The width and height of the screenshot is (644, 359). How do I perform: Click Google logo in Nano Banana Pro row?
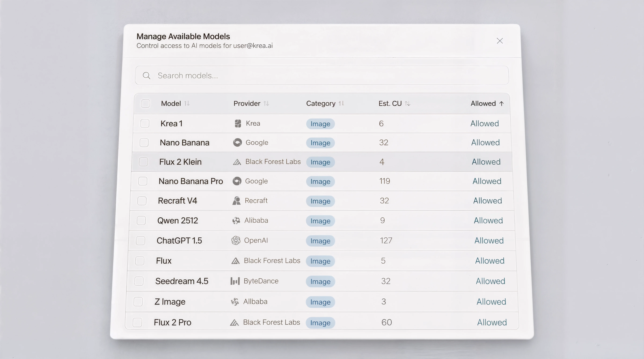coord(237,181)
